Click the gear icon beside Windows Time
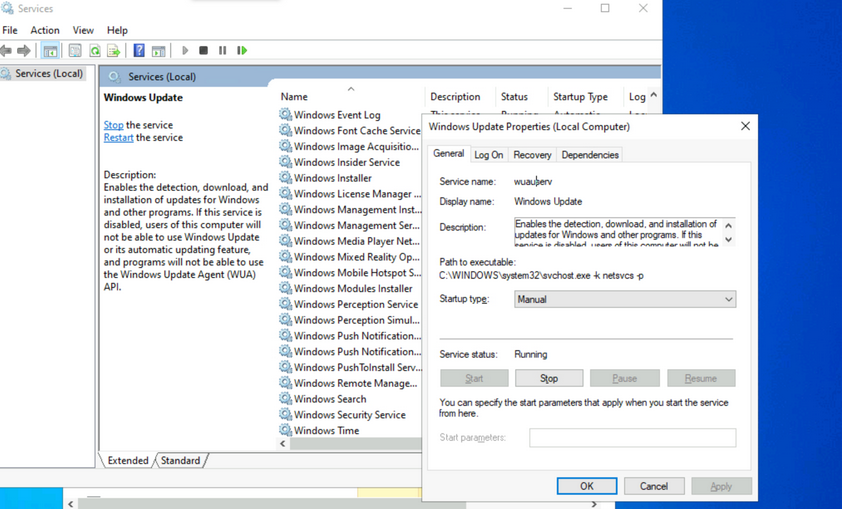This screenshot has width=842, height=509. (x=286, y=430)
